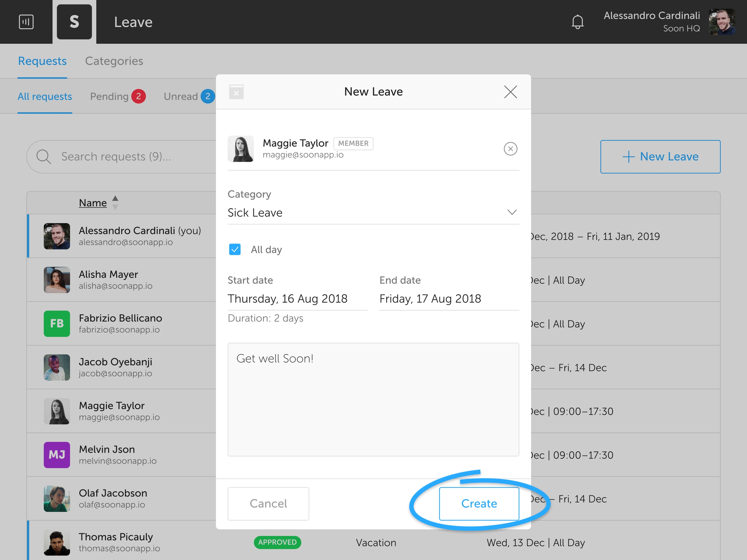Click the search magnifier icon

point(43,157)
